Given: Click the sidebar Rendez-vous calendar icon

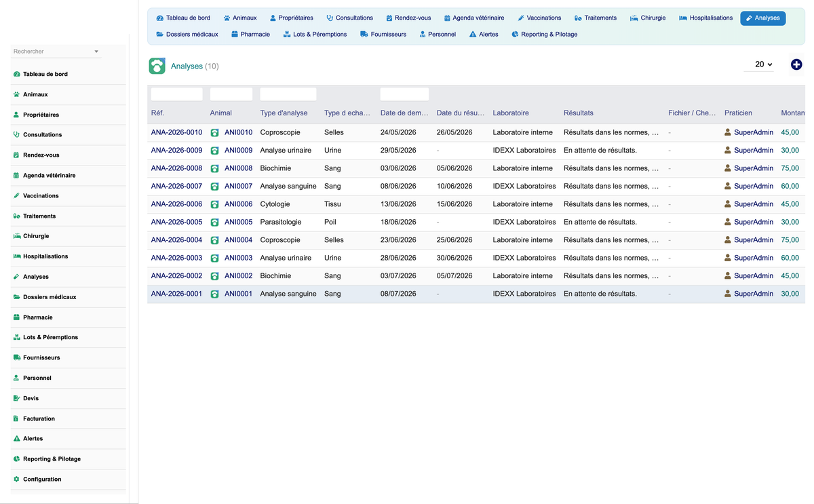Looking at the screenshot, I should pos(16,155).
